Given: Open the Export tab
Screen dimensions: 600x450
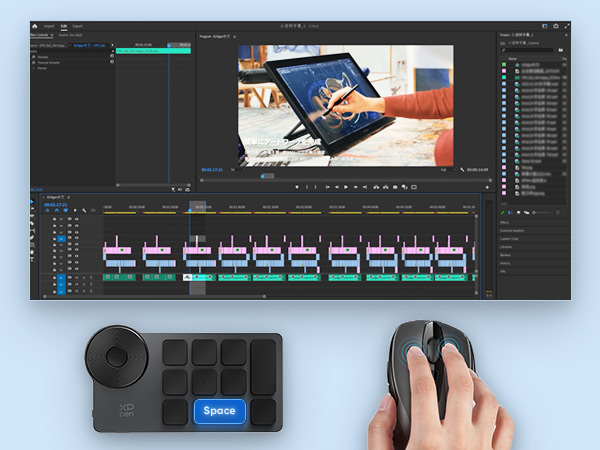Looking at the screenshot, I should [x=78, y=26].
